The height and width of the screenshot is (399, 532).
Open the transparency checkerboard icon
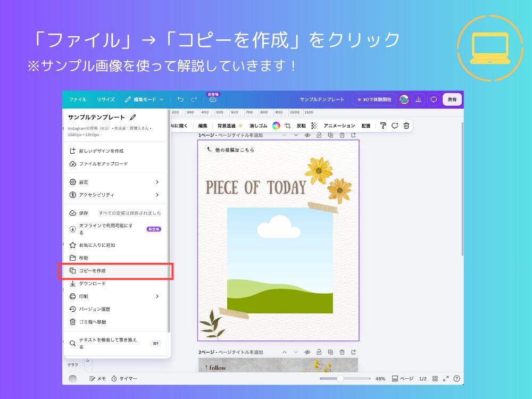(314, 126)
